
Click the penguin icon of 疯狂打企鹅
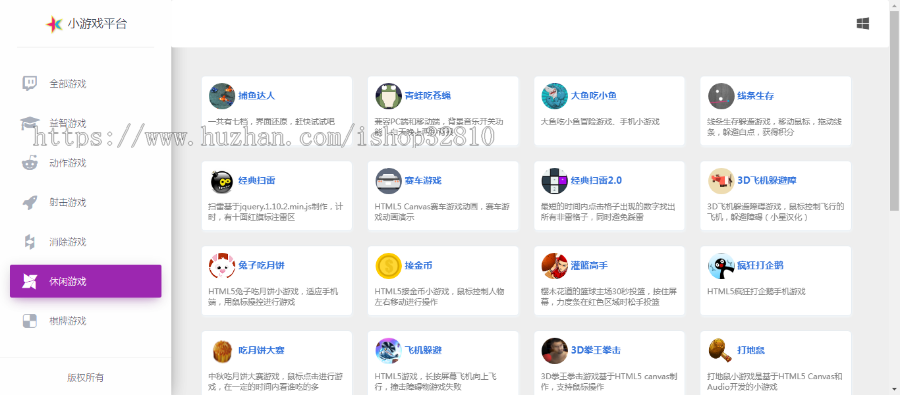coord(721,266)
